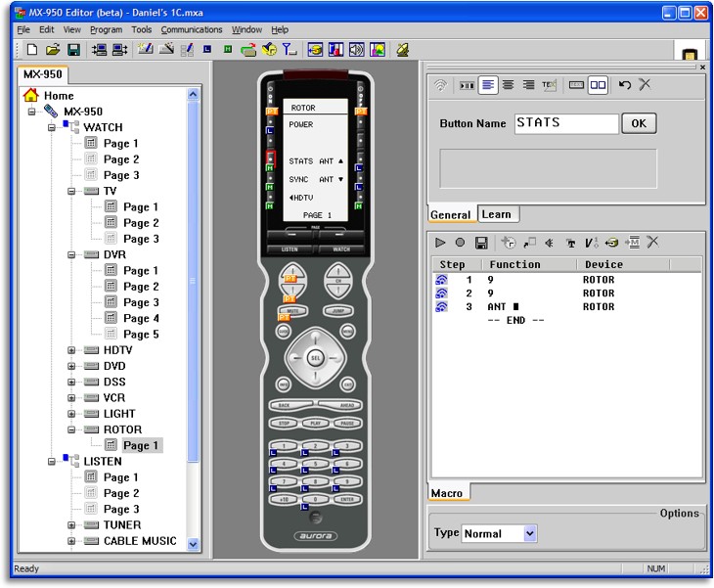Open the Communications menu

[x=192, y=29]
